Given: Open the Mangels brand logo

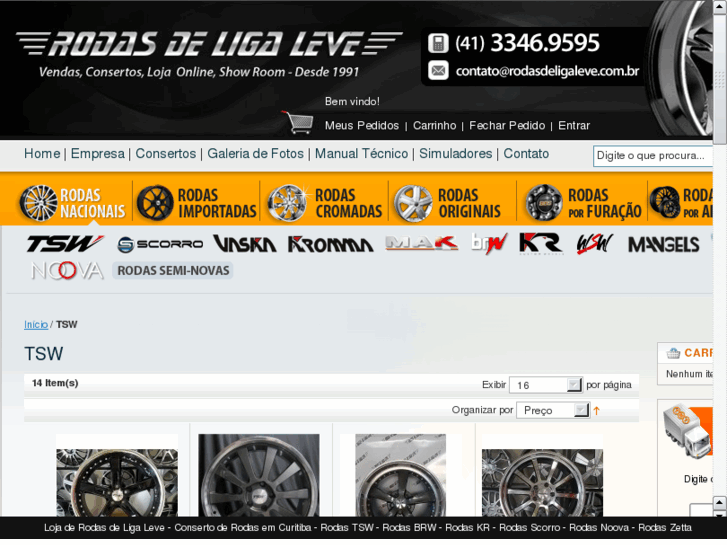Looking at the screenshot, I should point(663,244).
